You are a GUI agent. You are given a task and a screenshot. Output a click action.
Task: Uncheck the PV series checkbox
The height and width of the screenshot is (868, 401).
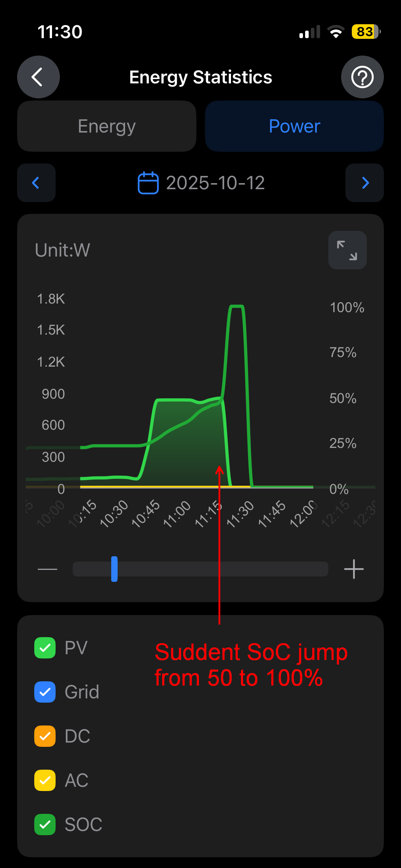pyautogui.click(x=45, y=648)
